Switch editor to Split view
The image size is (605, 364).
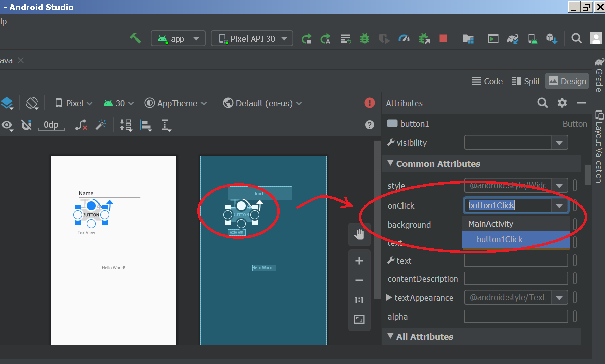[x=526, y=81]
